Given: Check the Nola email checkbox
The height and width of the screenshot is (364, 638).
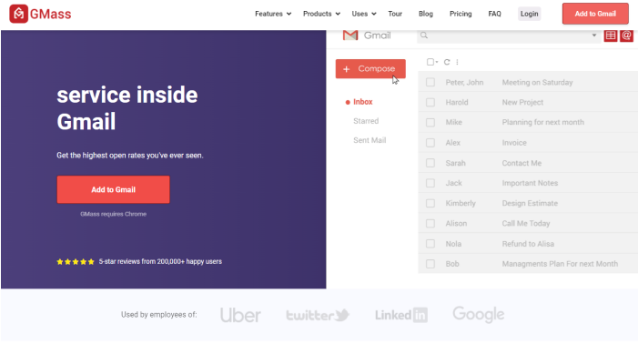Looking at the screenshot, I should click(x=430, y=244).
